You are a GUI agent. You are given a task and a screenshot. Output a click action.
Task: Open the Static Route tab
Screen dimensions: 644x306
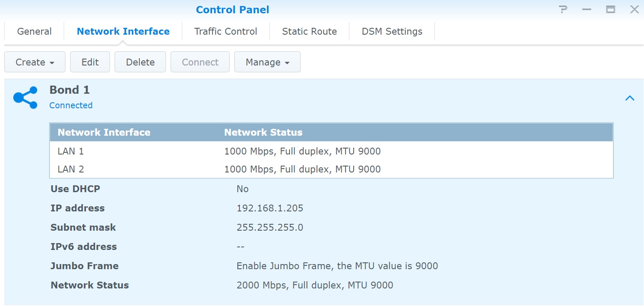(309, 31)
